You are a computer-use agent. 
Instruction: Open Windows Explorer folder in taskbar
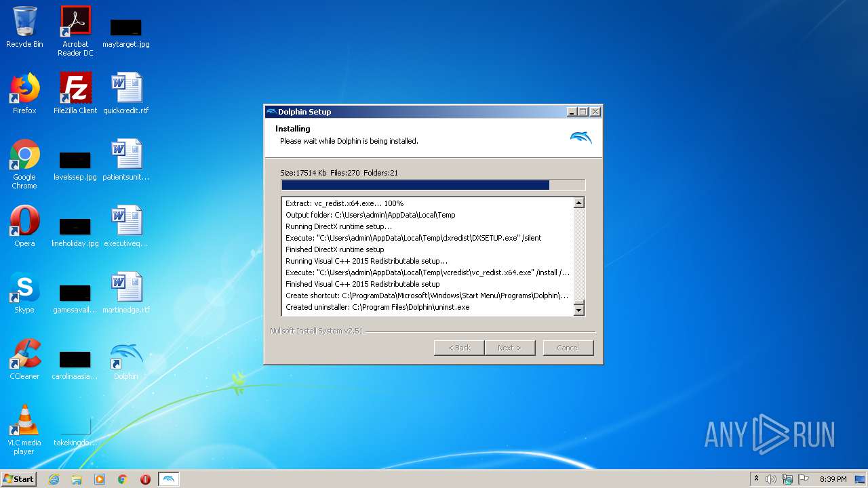[77, 479]
